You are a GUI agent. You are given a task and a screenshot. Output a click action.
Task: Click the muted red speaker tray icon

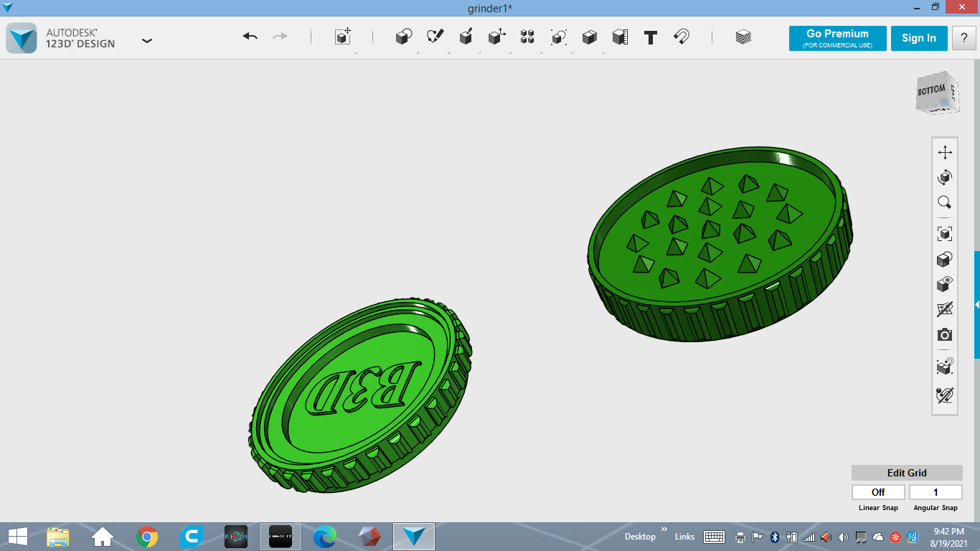pyautogui.click(x=826, y=537)
